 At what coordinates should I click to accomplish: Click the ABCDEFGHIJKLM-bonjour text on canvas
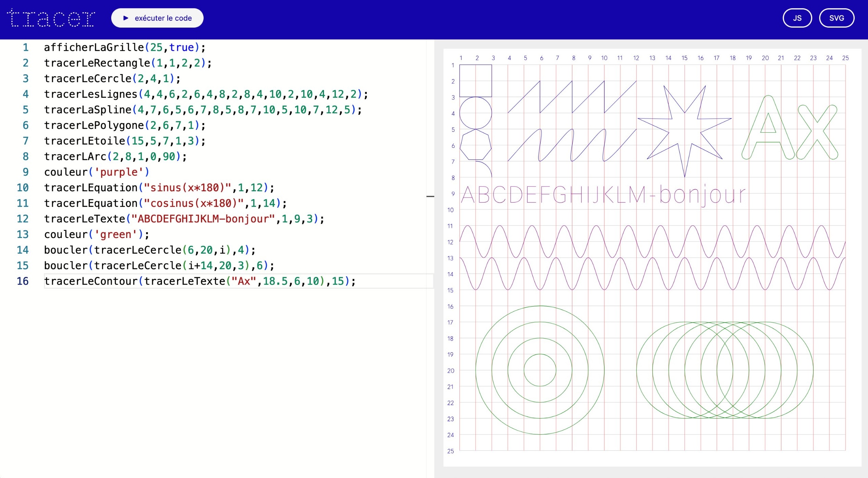click(x=603, y=195)
